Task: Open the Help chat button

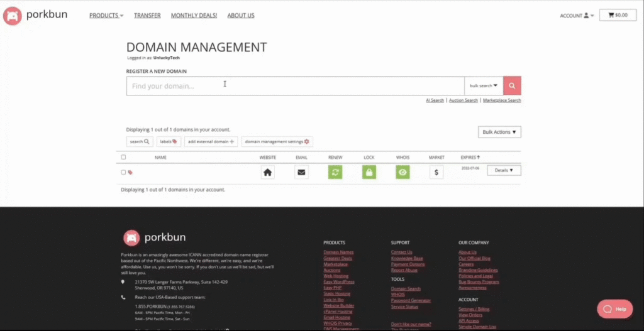Action: [x=614, y=309]
